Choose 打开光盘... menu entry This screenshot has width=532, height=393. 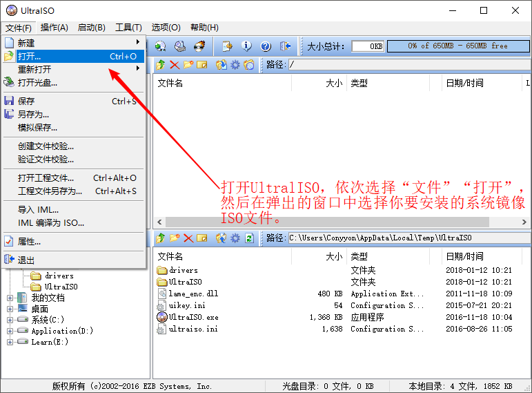(x=74, y=83)
